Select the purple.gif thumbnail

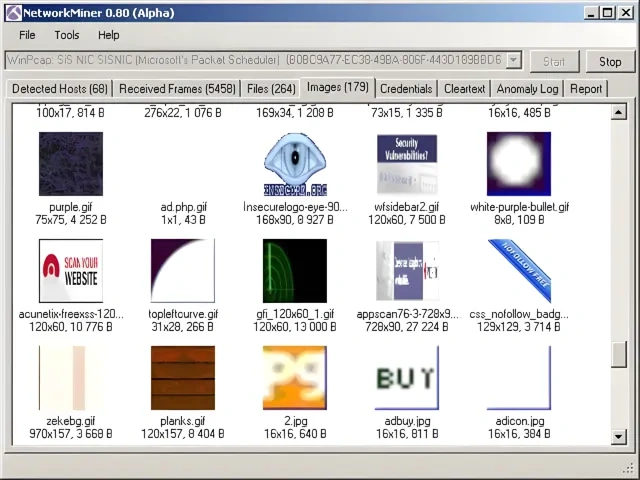[x=71, y=164]
